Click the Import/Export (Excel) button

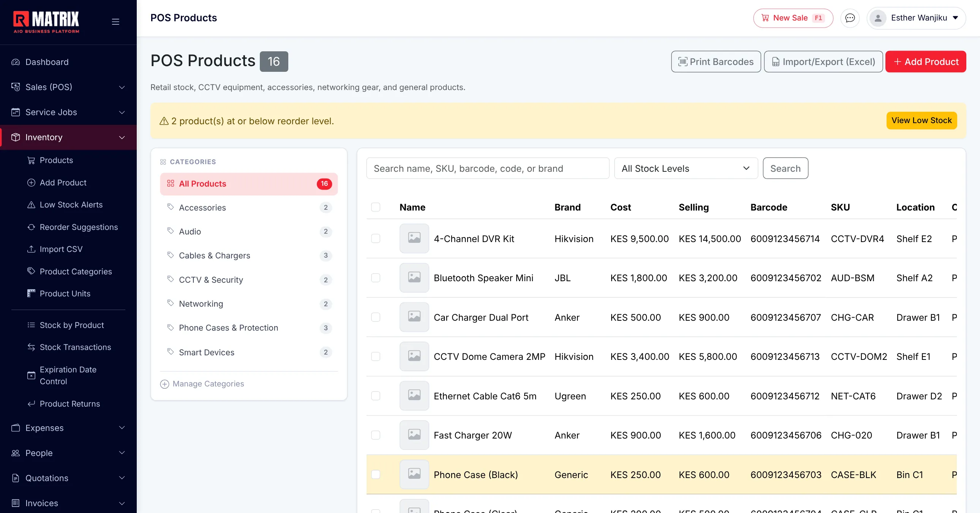pyautogui.click(x=823, y=62)
